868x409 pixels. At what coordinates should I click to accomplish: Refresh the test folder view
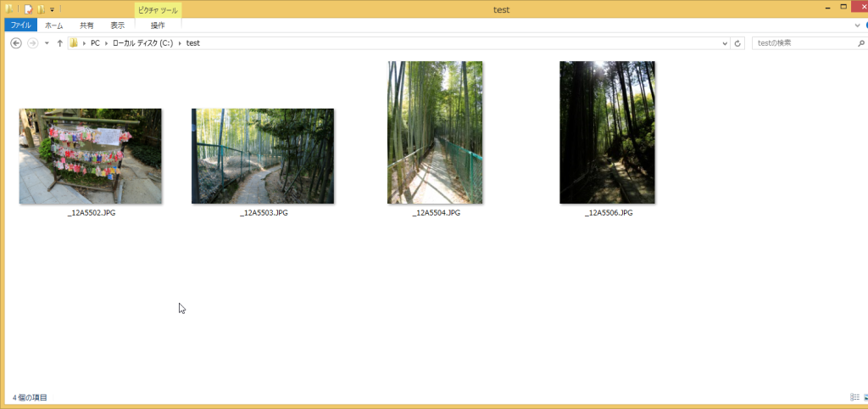[x=737, y=43]
